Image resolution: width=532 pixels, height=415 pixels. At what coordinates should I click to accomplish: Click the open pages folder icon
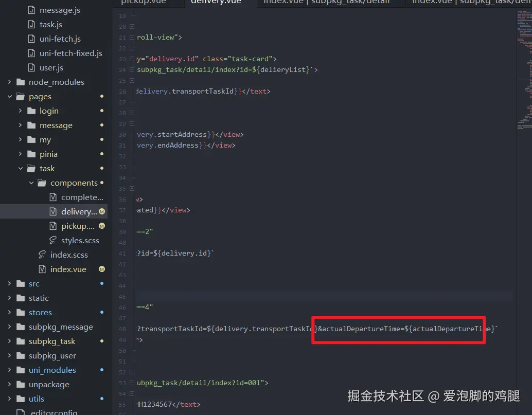pos(21,97)
